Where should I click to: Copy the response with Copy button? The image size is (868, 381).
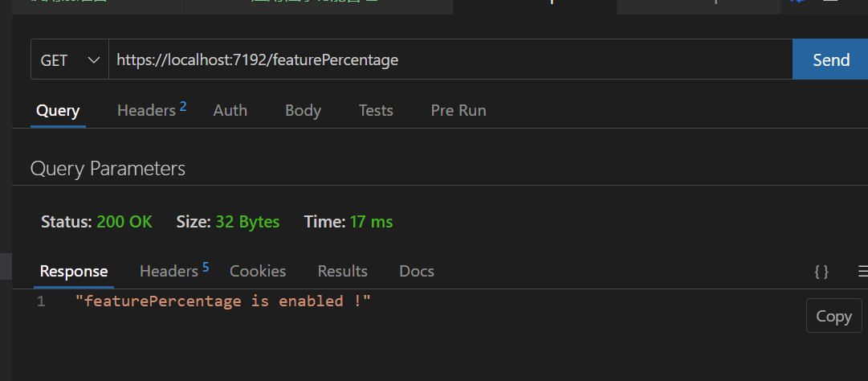click(x=833, y=316)
